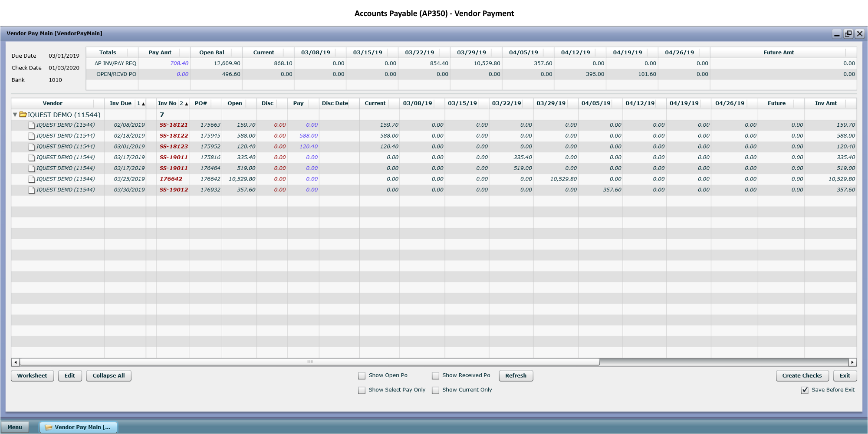
Task: Click the folder icon on the Vendor Pay Main taskbar tab
Action: coord(49,427)
